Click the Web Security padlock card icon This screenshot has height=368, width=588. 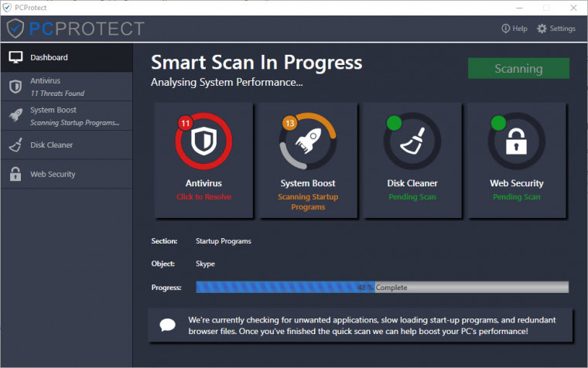[x=516, y=141]
